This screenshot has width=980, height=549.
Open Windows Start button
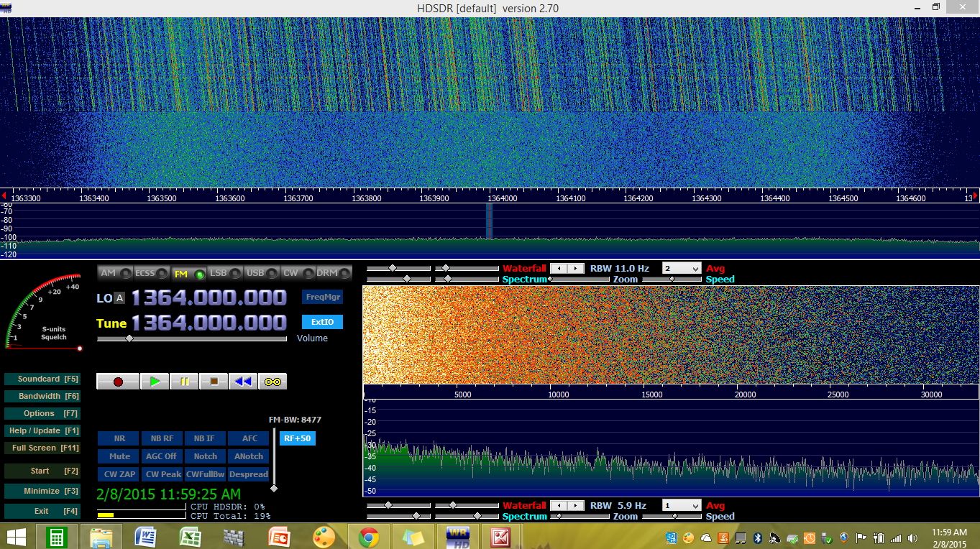(x=17, y=537)
